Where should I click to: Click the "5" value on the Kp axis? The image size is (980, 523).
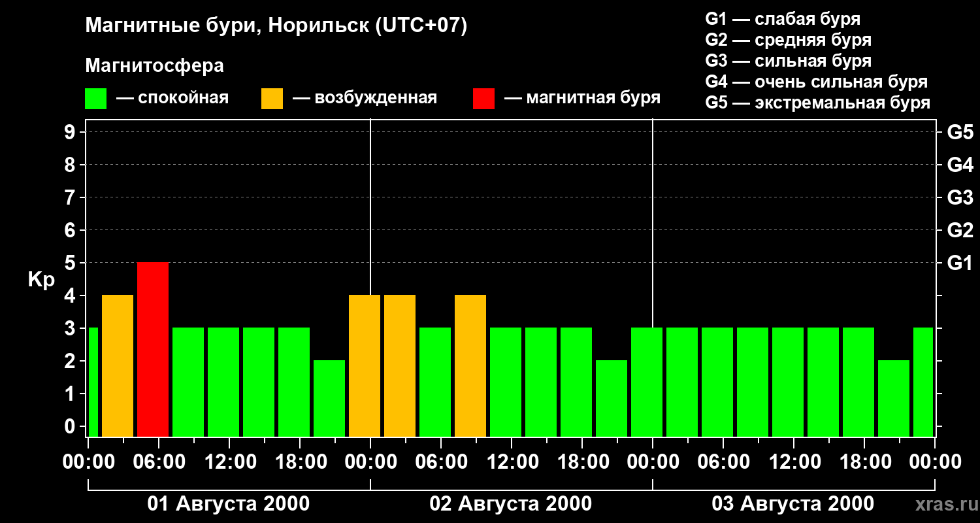[71, 263]
